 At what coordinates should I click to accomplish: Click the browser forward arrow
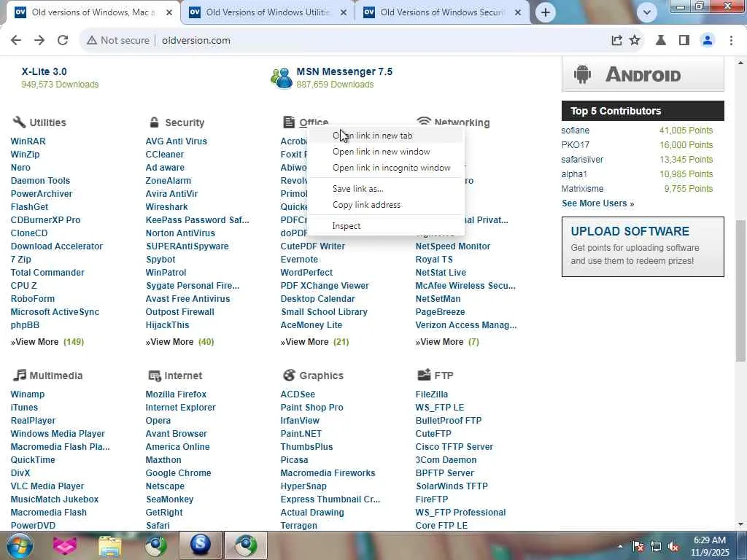pyautogui.click(x=39, y=41)
